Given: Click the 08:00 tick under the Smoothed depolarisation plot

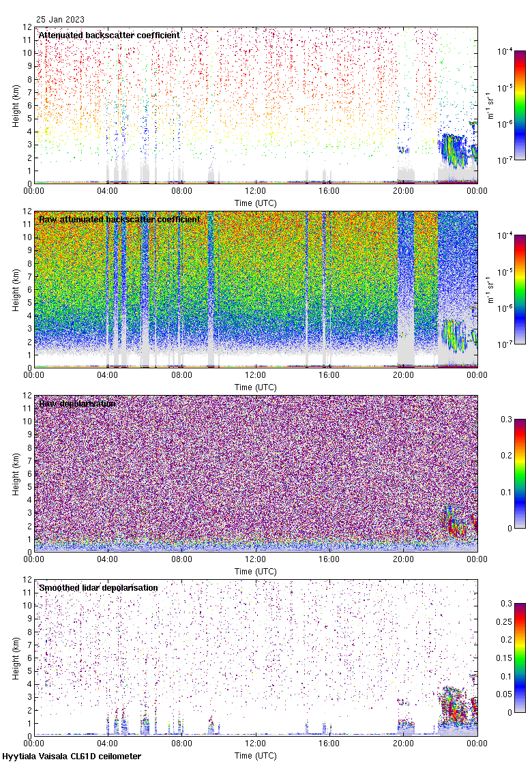Looking at the screenshot, I should tap(181, 744).
